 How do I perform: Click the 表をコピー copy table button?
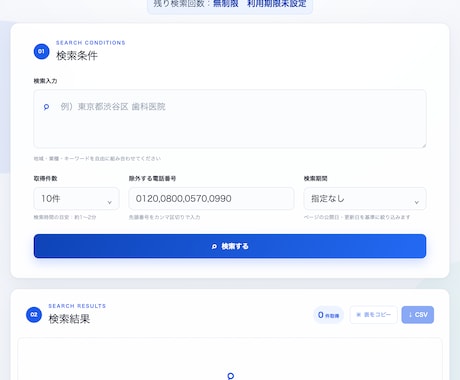click(x=374, y=315)
